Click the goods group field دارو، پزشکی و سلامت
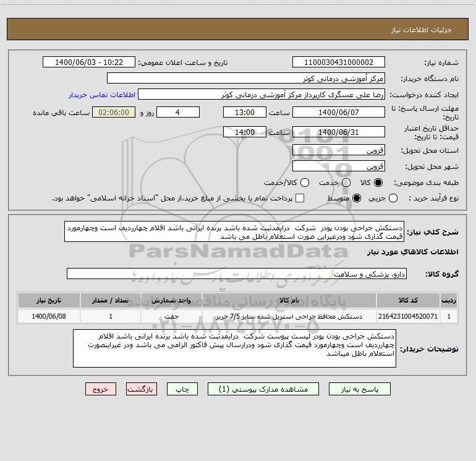 coord(237,274)
